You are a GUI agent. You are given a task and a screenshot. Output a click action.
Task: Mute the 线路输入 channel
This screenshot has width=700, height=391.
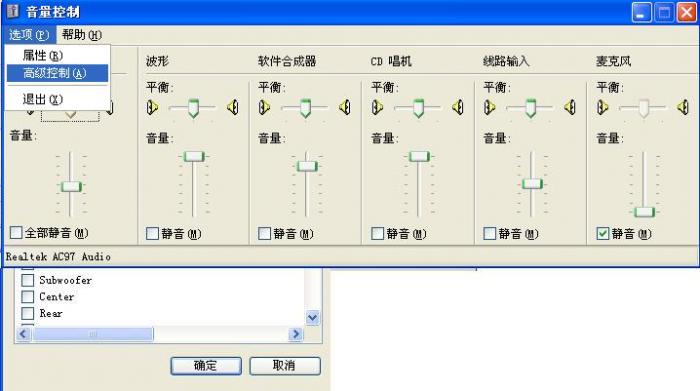pyautogui.click(x=490, y=233)
